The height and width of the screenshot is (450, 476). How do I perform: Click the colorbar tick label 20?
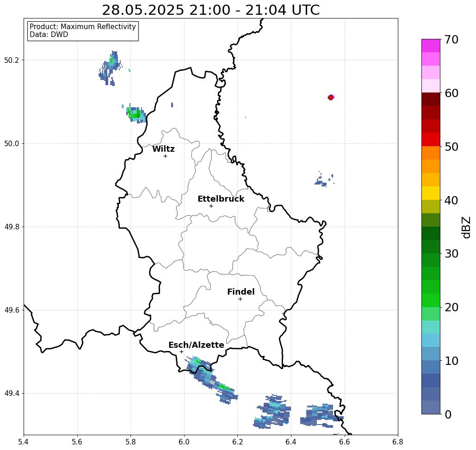coord(451,307)
